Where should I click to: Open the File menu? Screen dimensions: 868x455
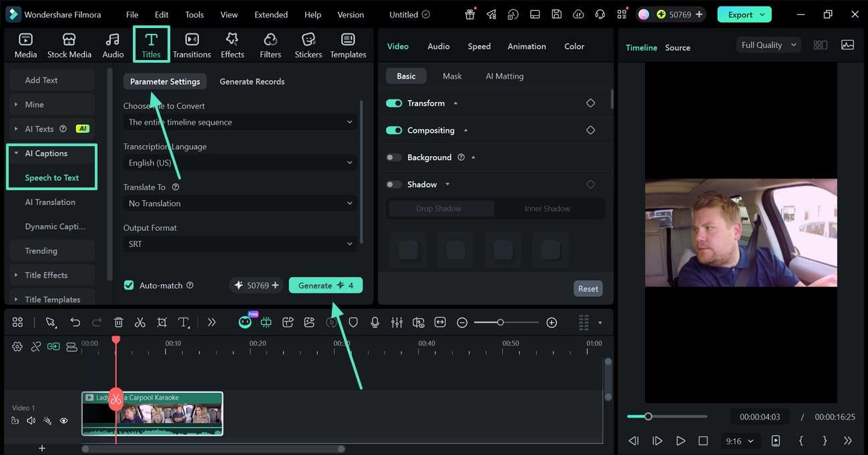coord(132,14)
